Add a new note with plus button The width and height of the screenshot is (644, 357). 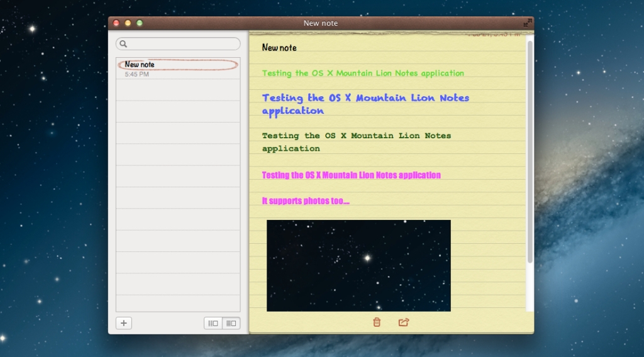click(x=124, y=323)
